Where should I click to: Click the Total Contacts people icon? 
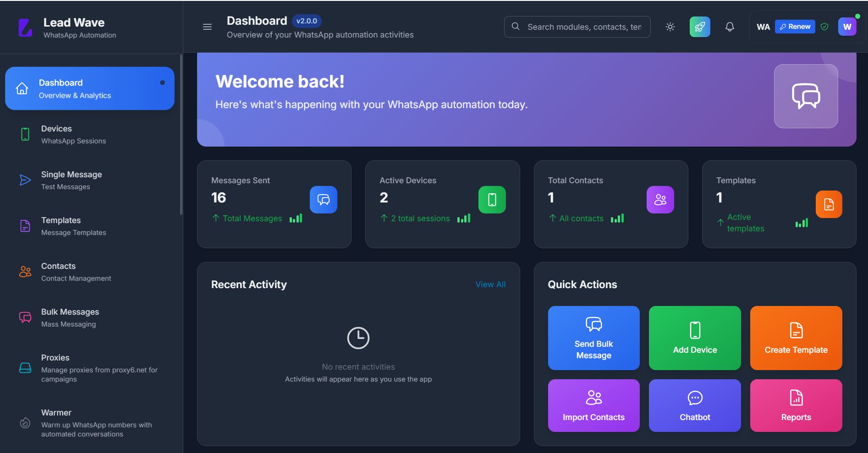[x=660, y=200]
